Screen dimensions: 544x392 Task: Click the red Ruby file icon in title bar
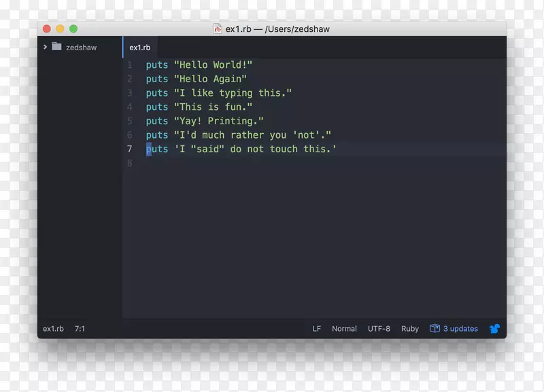218,29
